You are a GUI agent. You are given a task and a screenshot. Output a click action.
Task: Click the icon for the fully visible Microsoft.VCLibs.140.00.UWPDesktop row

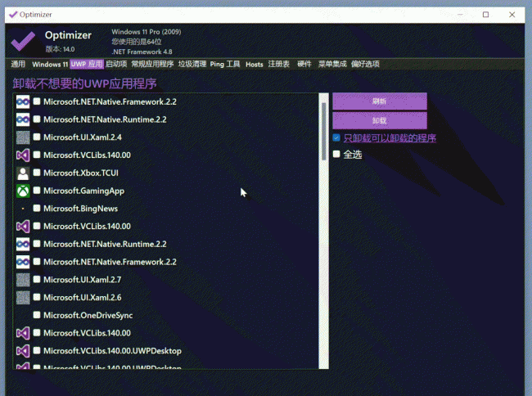pos(23,350)
